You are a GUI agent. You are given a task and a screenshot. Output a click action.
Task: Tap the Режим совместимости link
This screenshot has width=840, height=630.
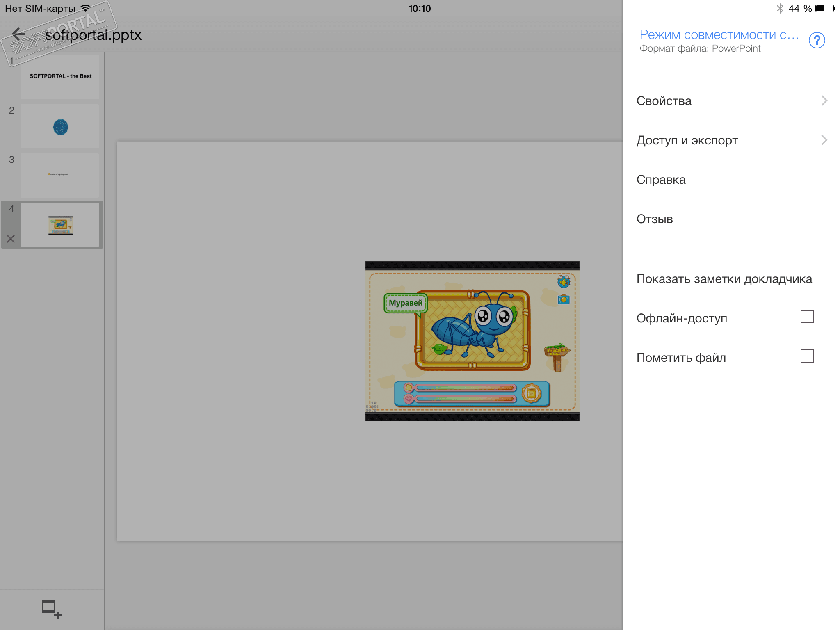[719, 35]
